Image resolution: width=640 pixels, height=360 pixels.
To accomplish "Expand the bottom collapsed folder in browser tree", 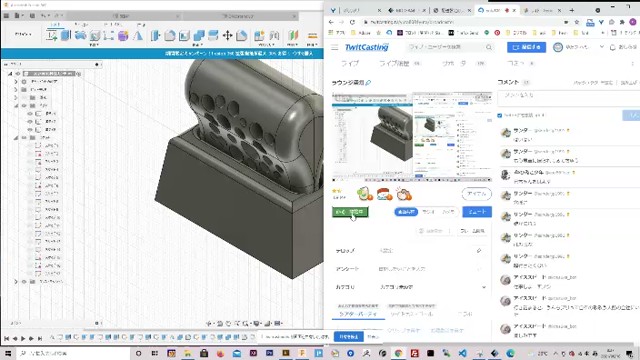I will 16,282.
